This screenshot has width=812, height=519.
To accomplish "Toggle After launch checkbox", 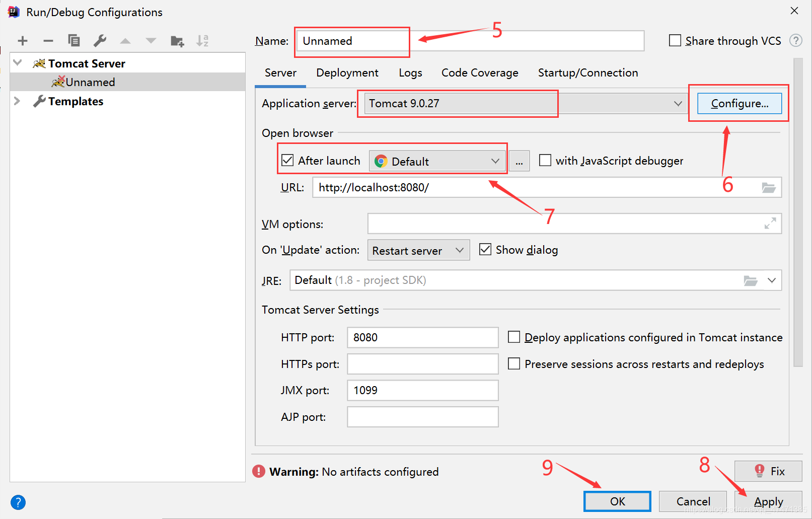I will point(287,160).
